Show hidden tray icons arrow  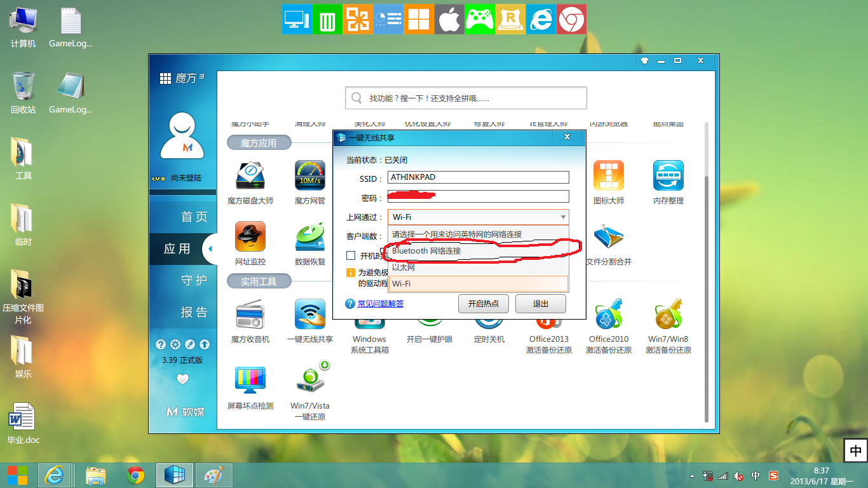(x=692, y=476)
